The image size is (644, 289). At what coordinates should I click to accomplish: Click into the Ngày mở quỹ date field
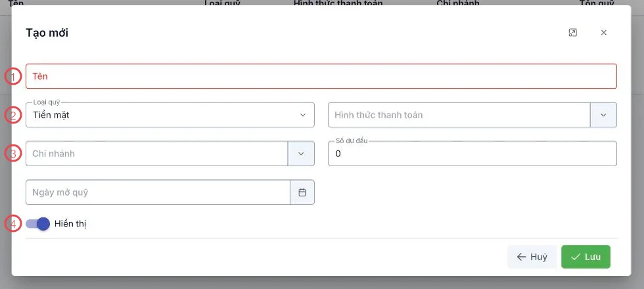(158, 192)
